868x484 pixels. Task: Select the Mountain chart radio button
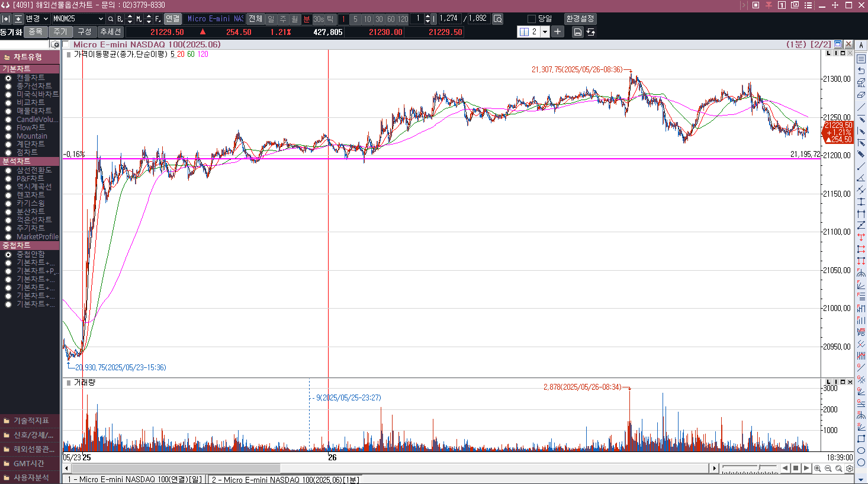tap(8, 136)
